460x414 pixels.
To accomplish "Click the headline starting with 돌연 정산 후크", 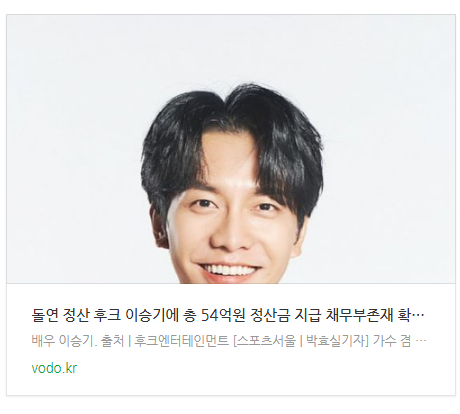I will pyautogui.click(x=228, y=315).
